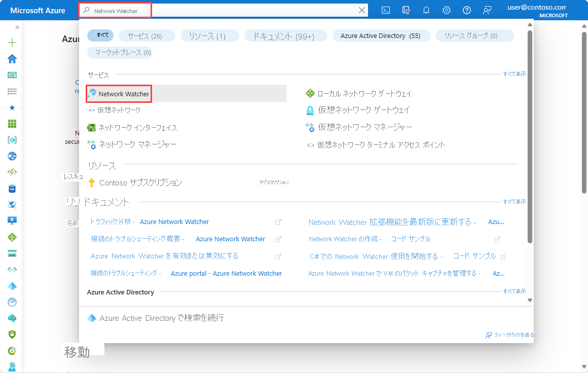Open Network Watcher の作成 - コード サンプル
The width and height of the screenshot is (588, 373).
pyautogui.click(x=370, y=239)
